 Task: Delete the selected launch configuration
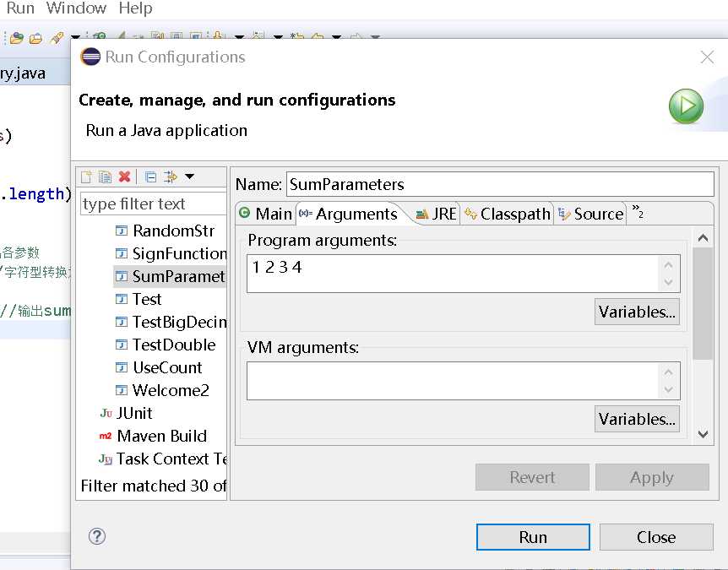(x=124, y=176)
